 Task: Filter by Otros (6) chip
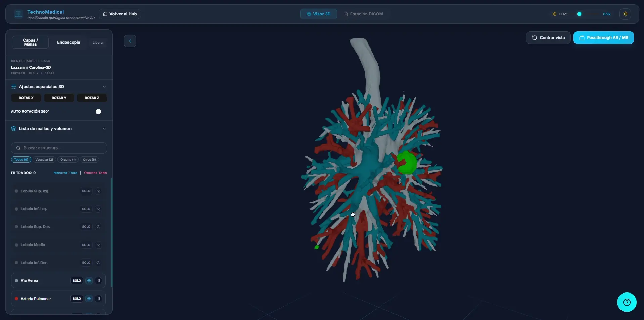click(x=89, y=160)
